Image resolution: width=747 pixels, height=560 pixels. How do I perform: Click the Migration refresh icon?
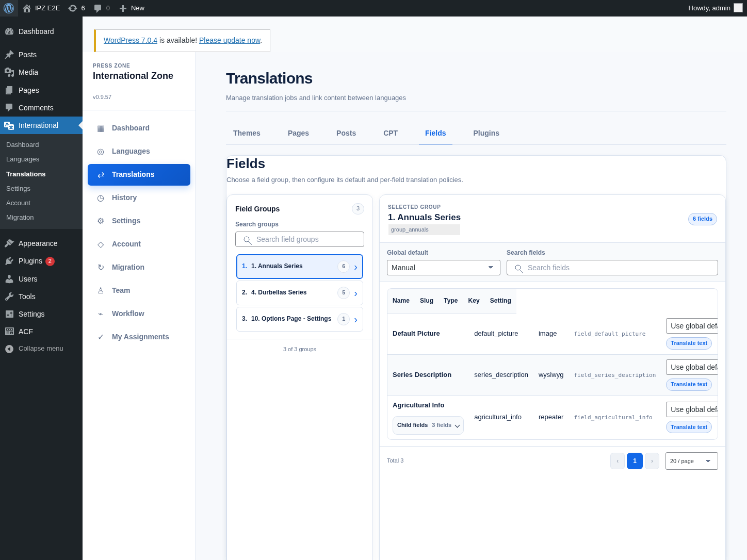101,268
